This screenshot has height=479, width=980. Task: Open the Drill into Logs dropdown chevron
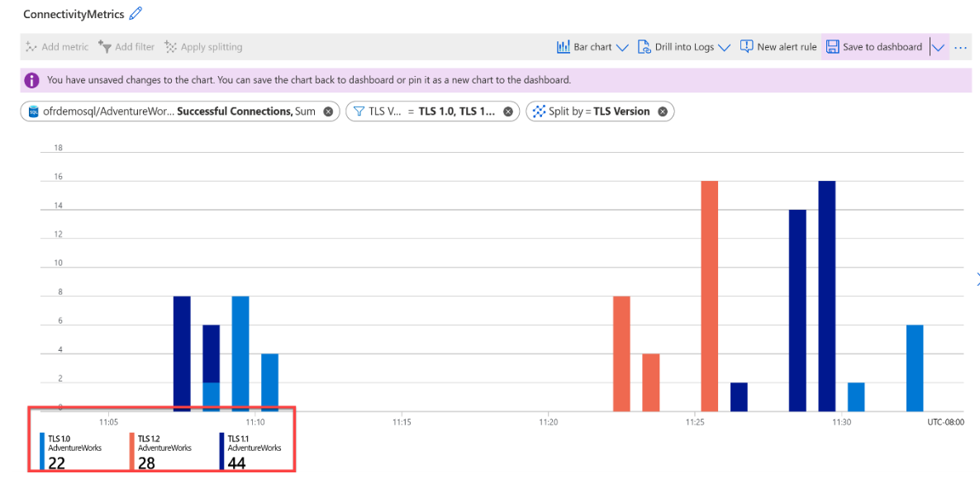click(x=726, y=47)
